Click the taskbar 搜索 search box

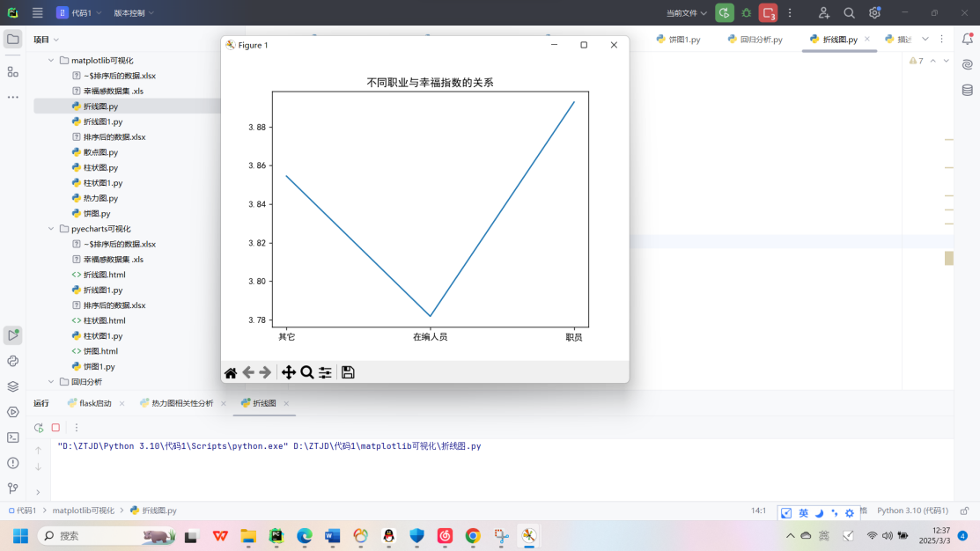(x=107, y=536)
